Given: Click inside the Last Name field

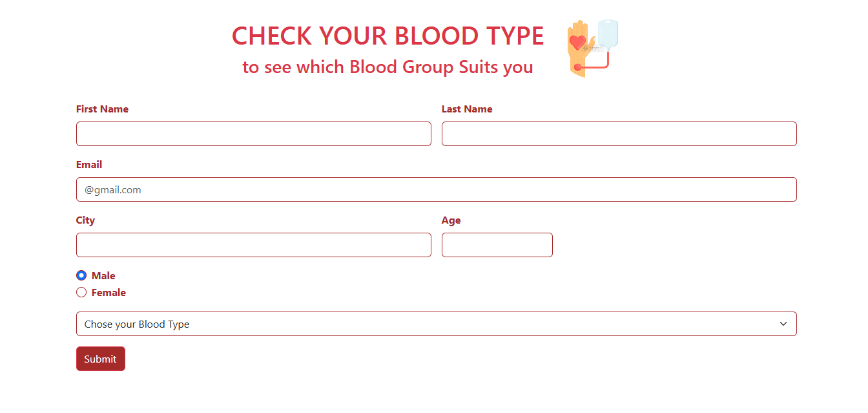Looking at the screenshot, I should [619, 134].
